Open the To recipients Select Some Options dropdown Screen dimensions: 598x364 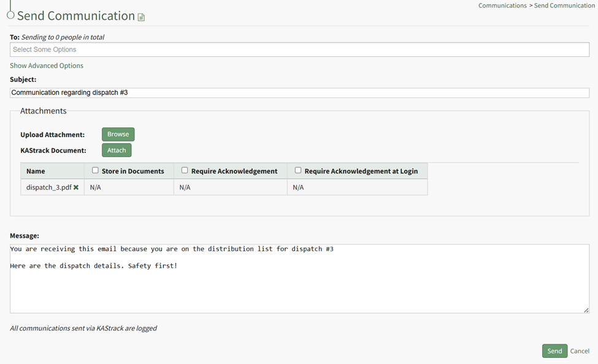[299, 50]
